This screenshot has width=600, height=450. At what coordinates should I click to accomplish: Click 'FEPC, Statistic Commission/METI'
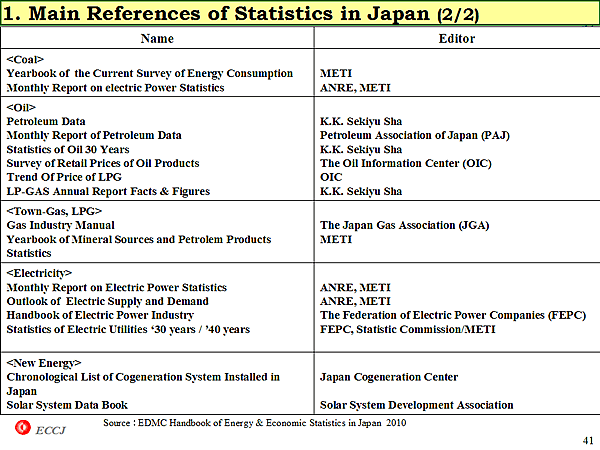[x=408, y=329]
